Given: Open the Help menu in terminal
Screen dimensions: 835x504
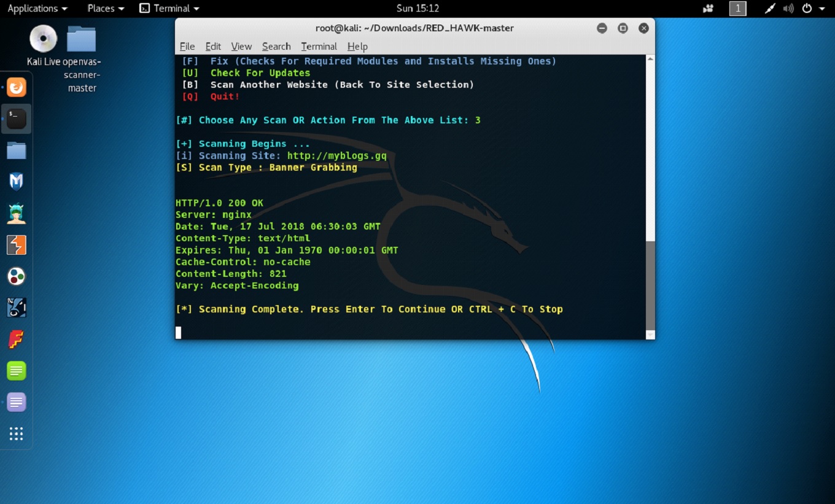Looking at the screenshot, I should [x=357, y=47].
